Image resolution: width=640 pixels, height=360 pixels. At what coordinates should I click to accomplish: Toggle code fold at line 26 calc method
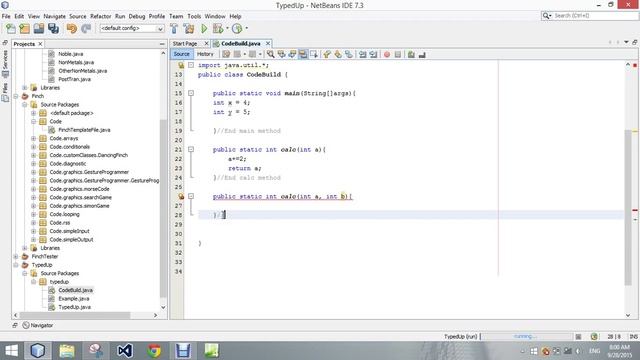click(x=191, y=196)
